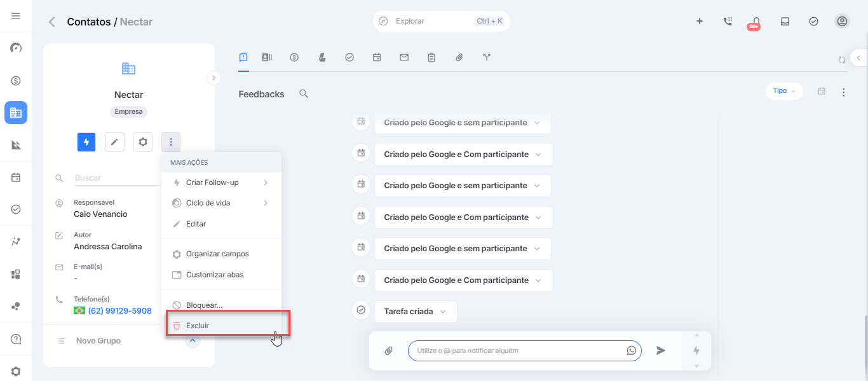Screen dimensions: 868x381
Task: Open the chart reports icon in sidebar
Action: click(16, 145)
